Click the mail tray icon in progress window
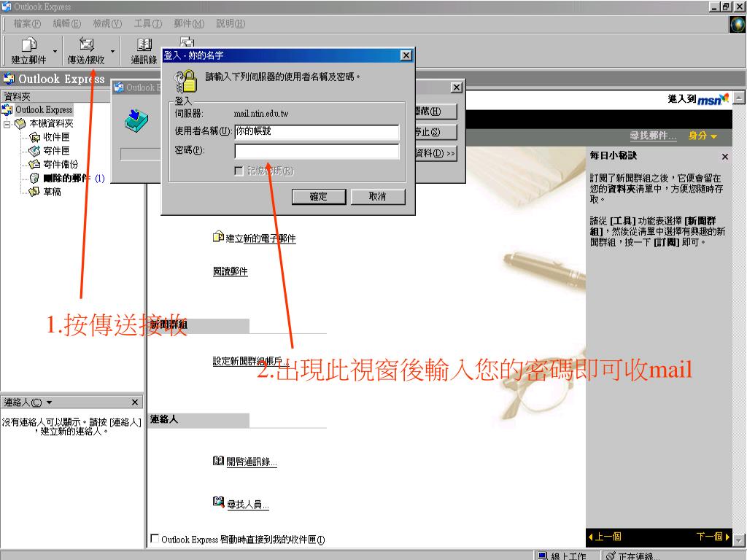This screenshot has width=747, height=560. click(x=136, y=120)
